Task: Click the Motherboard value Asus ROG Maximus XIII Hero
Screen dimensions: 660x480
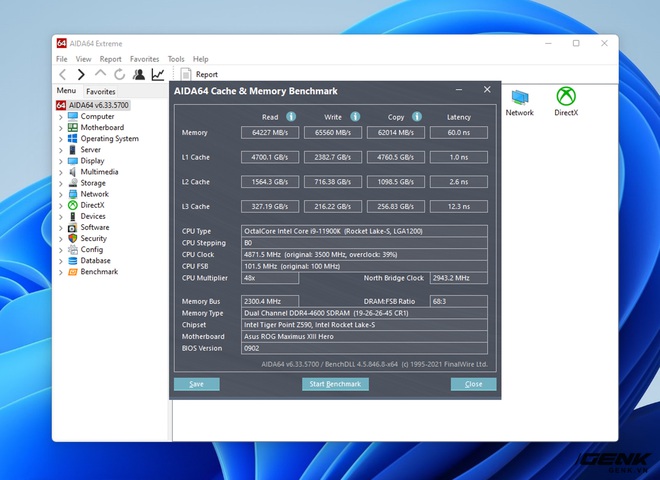Action: 365,337
